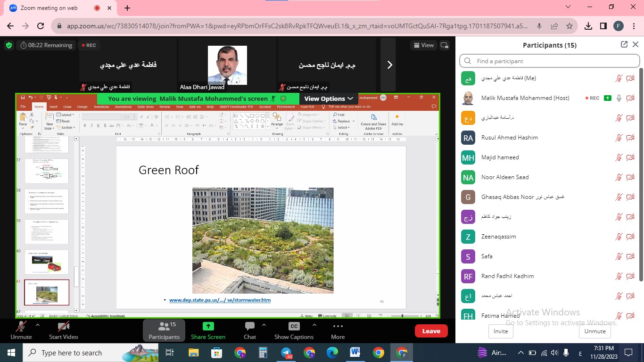This screenshot has width=644, height=362.
Task: Enable Show Captions via the CC icon
Action: [294, 330]
